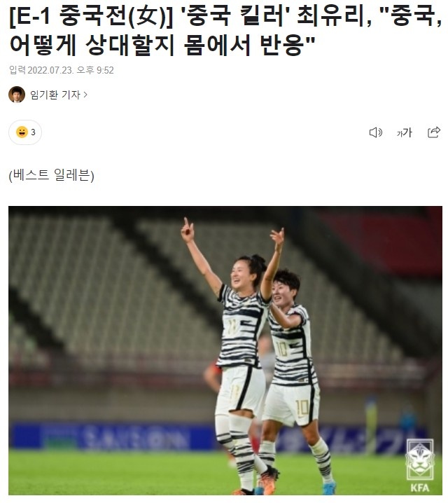Click the KFA logo watermark on photo
This screenshot has height=503, width=448.
(x=420, y=465)
